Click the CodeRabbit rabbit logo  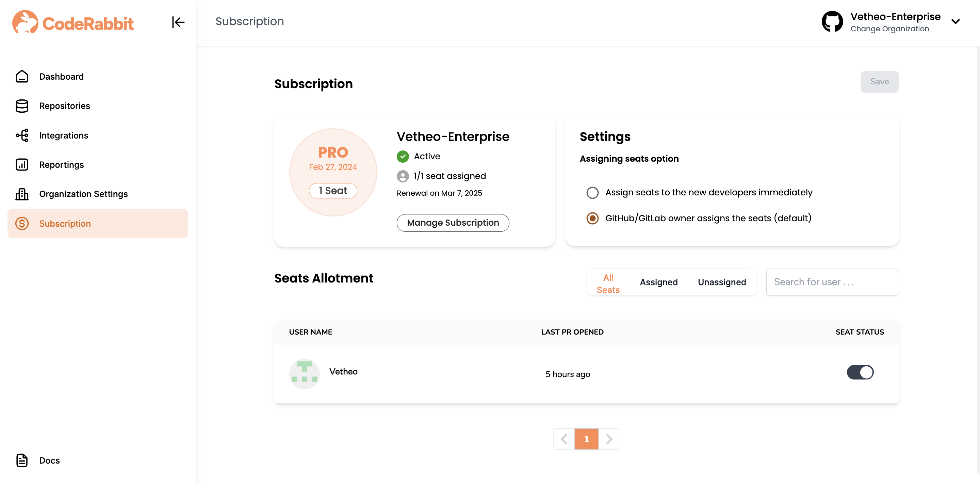click(25, 22)
